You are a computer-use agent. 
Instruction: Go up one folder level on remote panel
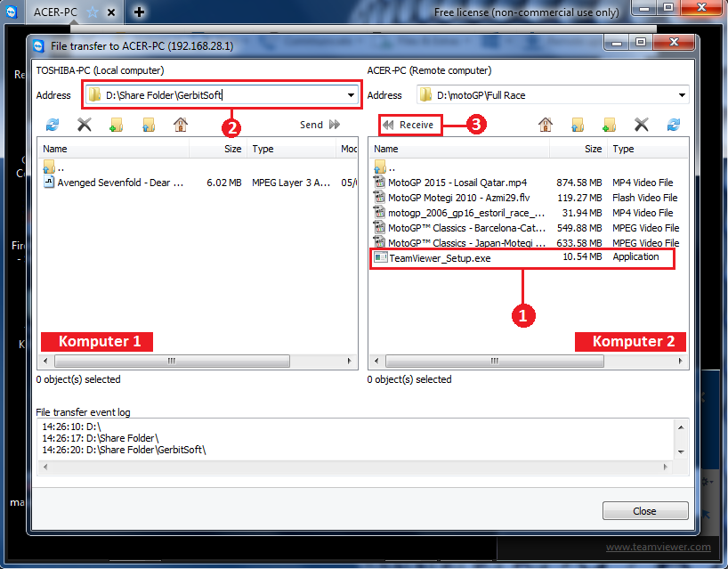tap(577, 125)
